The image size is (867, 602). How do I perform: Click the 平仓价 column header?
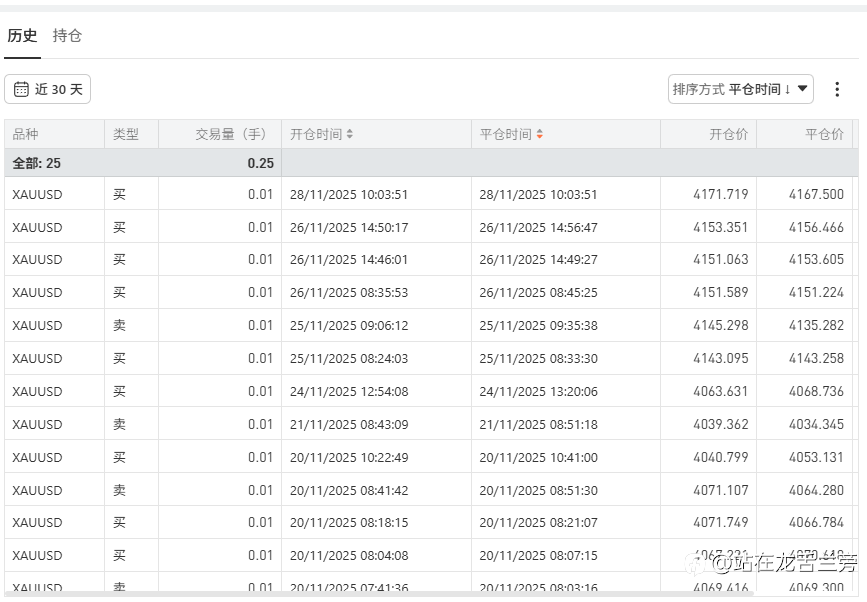pos(824,134)
